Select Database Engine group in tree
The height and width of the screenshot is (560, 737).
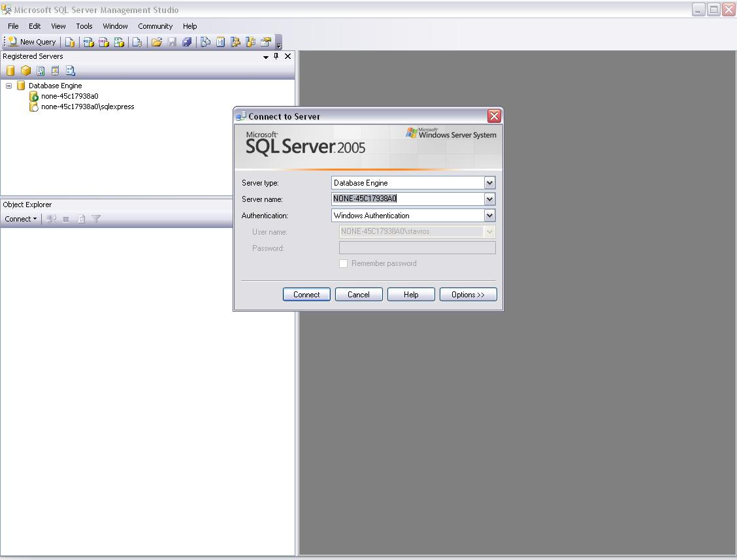pos(55,86)
